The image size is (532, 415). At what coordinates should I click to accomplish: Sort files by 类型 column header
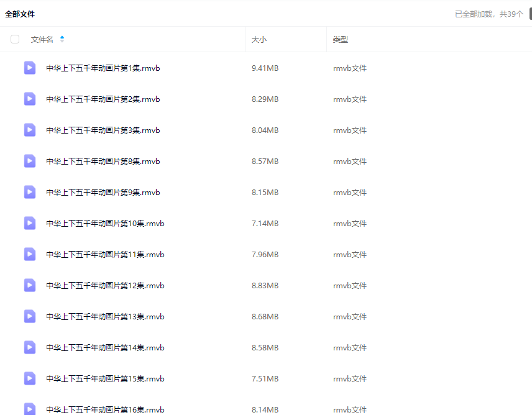click(340, 39)
